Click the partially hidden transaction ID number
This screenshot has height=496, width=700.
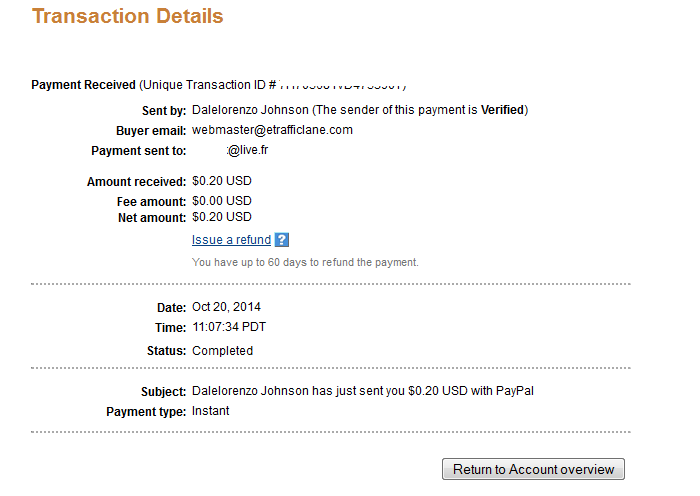pyautogui.click(x=342, y=85)
